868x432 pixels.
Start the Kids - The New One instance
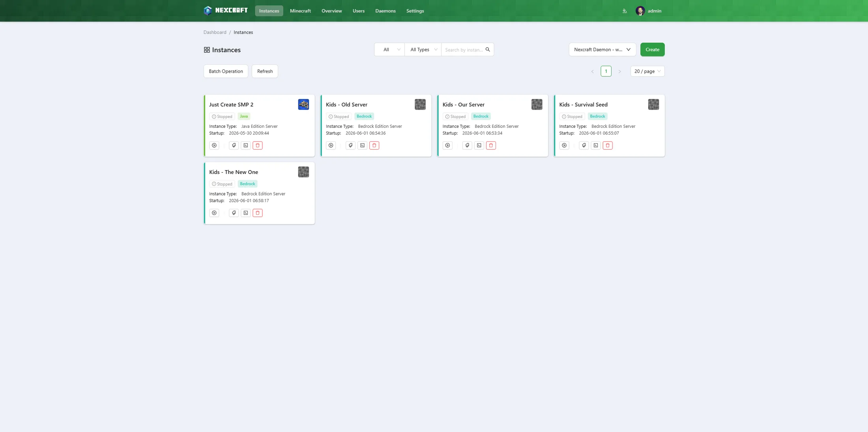(x=214, y=213)
